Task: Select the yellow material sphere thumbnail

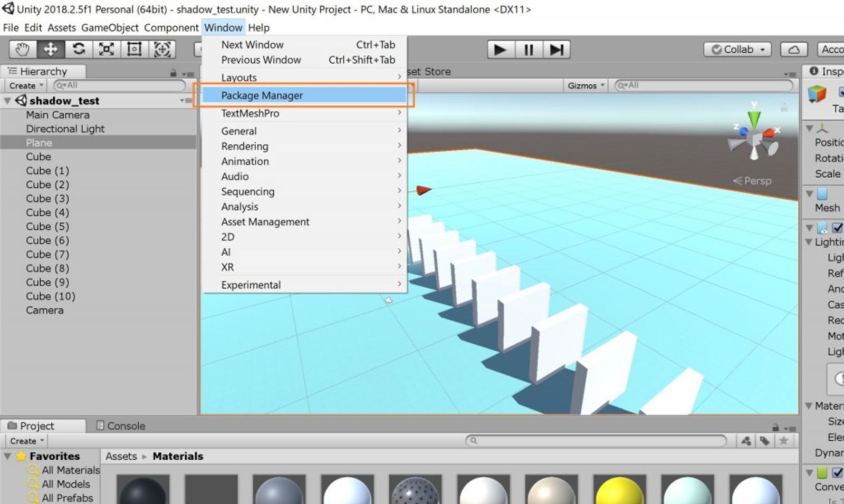Action: click(619, 489)
